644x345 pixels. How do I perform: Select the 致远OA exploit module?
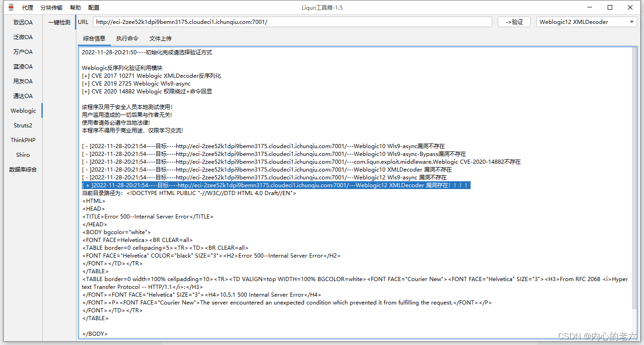23,22
